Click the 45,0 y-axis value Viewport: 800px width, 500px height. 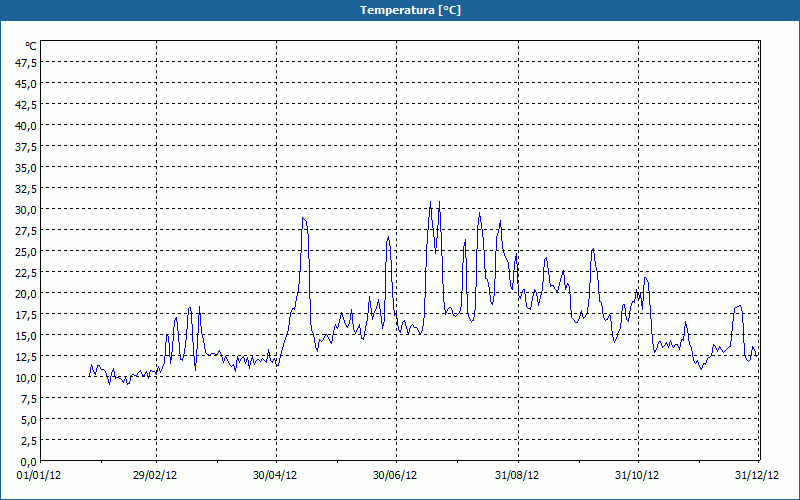click(x=26, y=84)
